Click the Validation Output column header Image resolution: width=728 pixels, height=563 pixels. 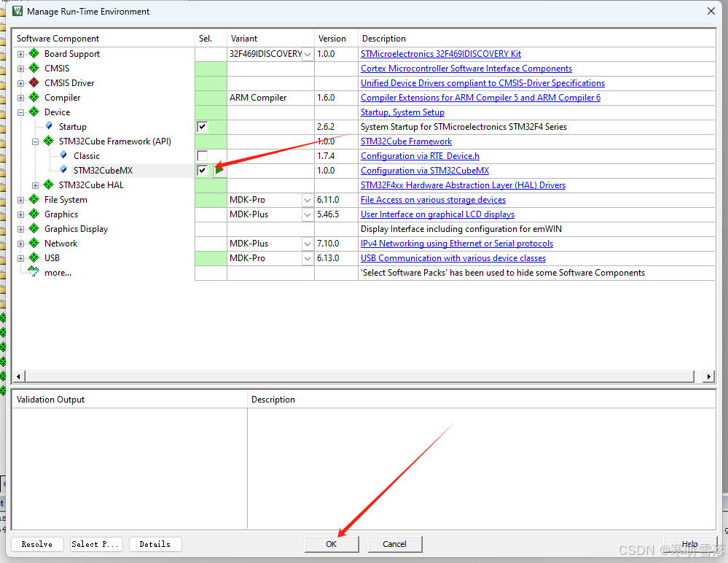[130, 400]
